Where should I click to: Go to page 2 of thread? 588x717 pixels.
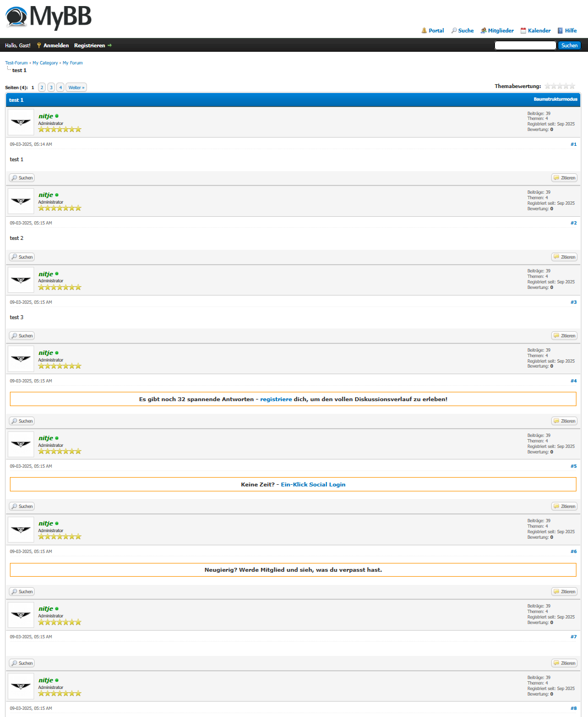tap(42, 87)
